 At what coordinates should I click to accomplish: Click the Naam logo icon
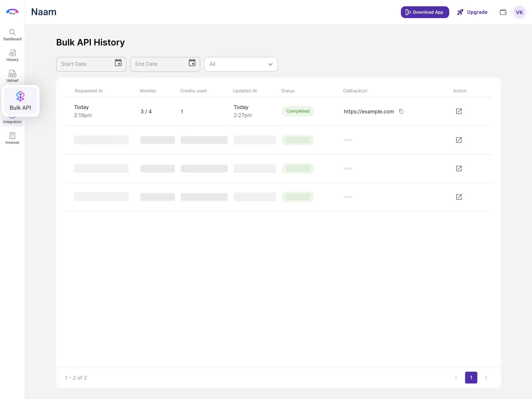tap(12, 11)
